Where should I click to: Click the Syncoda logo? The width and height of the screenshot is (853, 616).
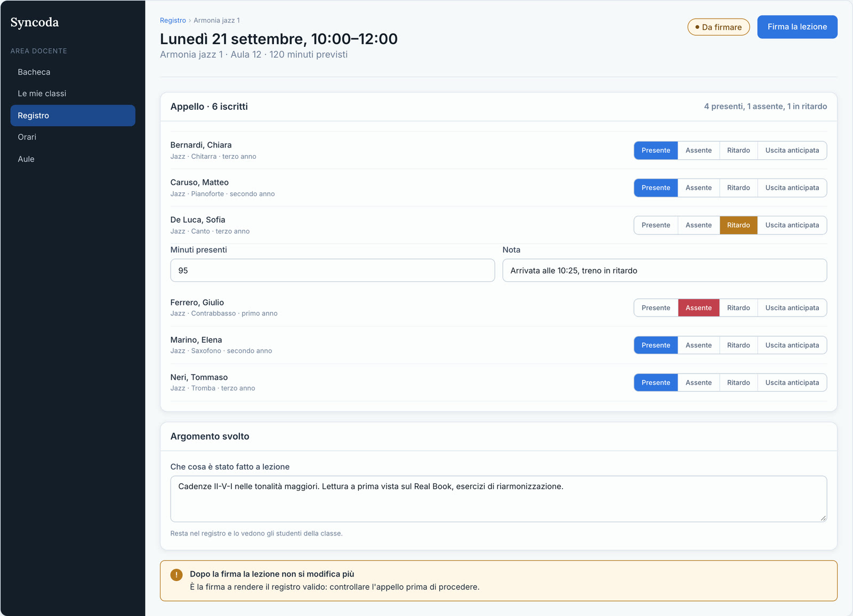[35, 22]
